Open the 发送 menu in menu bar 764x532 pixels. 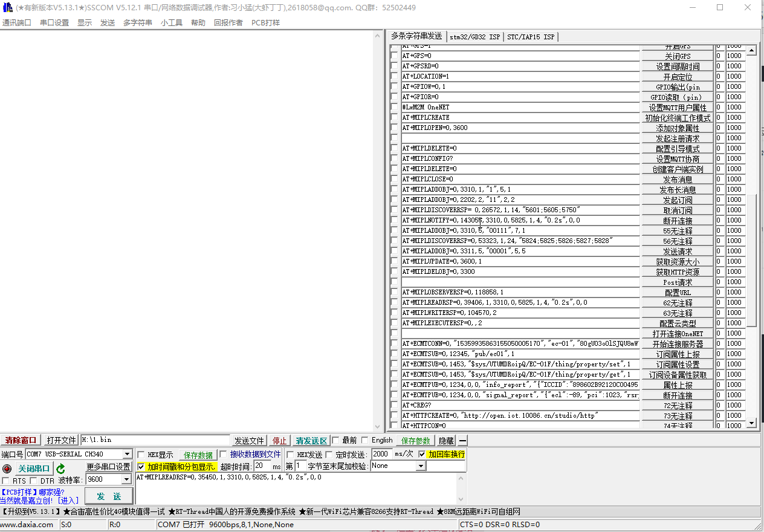(108, 23)
